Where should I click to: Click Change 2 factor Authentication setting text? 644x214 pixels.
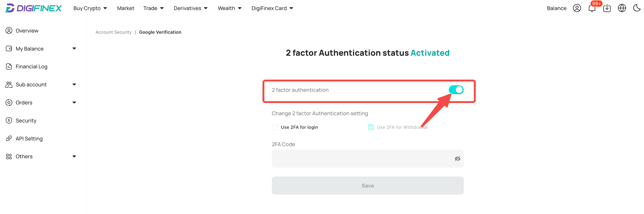[320, 113]
